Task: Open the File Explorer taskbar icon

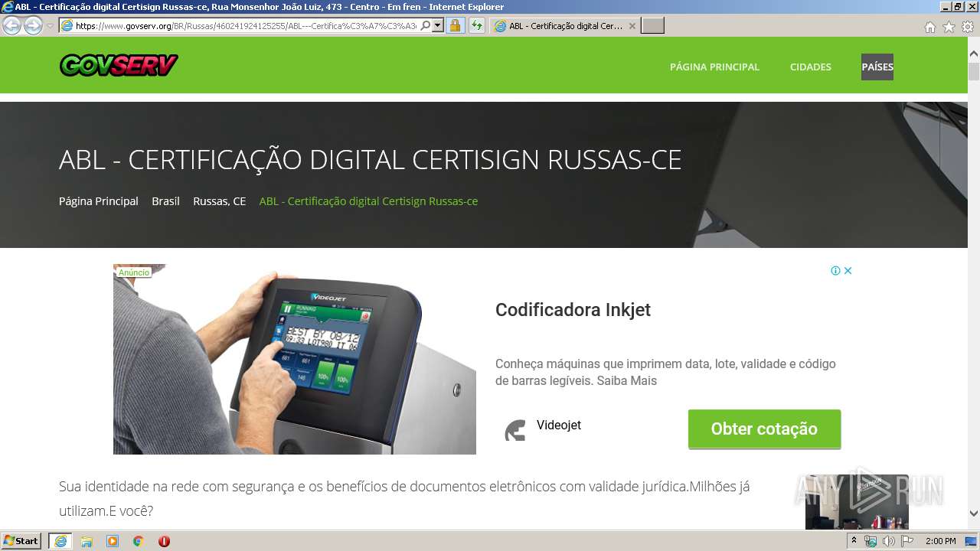Action: (x=87, y=541)
